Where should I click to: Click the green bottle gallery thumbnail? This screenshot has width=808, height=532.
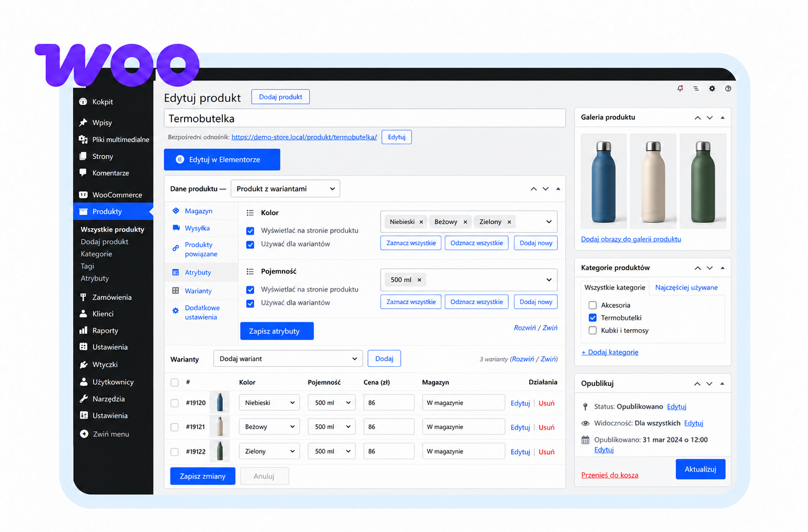click(x=702, y=181)
